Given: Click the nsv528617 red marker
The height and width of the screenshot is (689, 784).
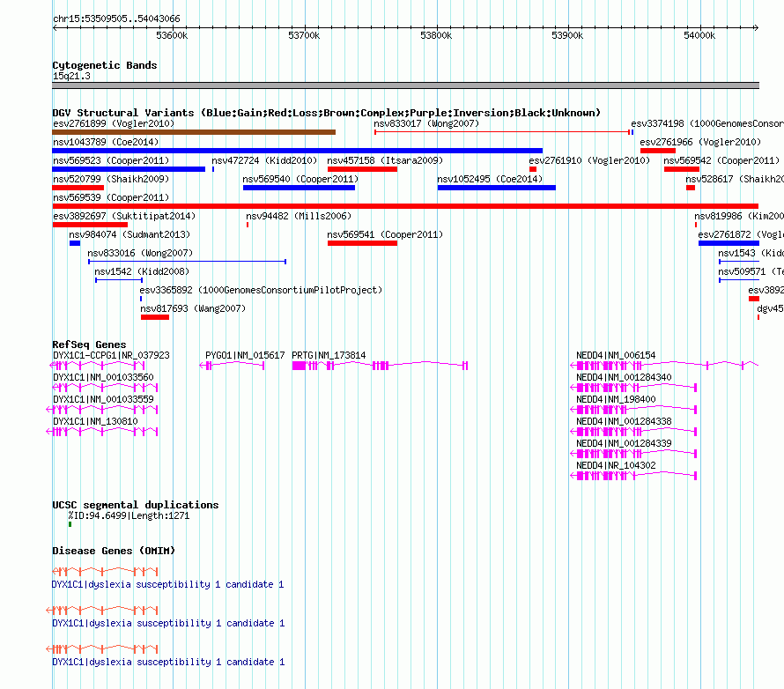Looking at the screenshot, I should tap(691, 188).
